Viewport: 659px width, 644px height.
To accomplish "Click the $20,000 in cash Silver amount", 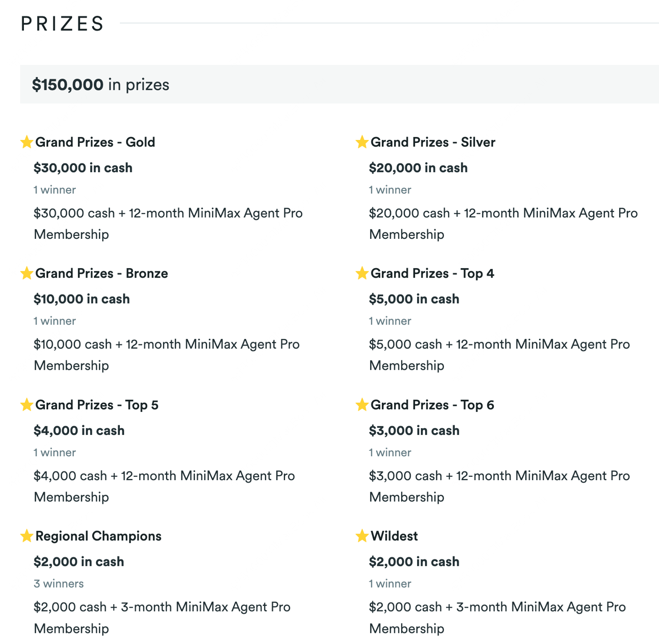I will pyautogui.click(x=418, y=168).
